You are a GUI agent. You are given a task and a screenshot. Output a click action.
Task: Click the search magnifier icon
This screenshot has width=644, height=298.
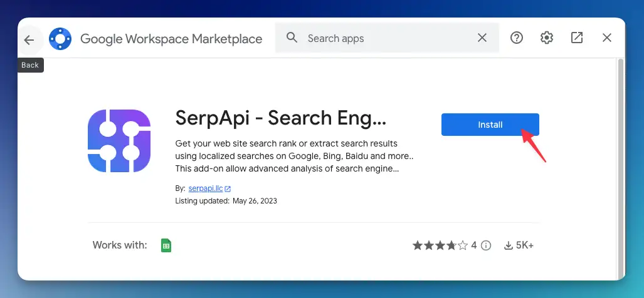(x=292, y=38)
